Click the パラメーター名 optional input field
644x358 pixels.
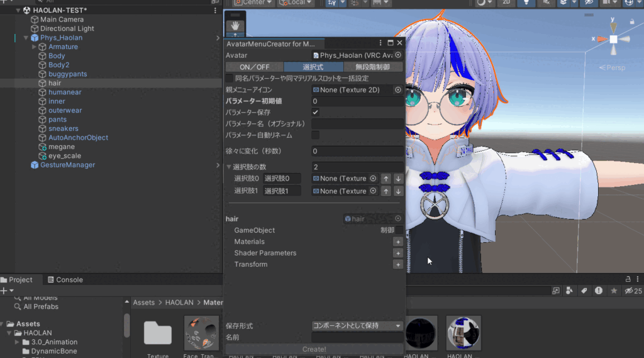357,124
